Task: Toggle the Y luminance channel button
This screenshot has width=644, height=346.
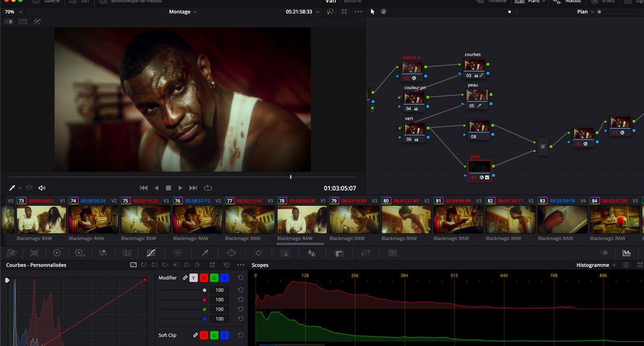Action: pos(194,278)
